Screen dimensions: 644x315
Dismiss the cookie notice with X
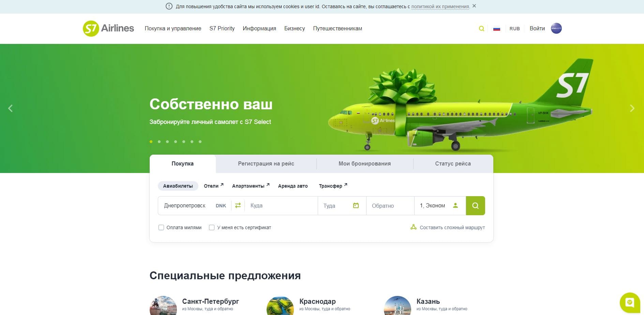click(x=474, y=6)
